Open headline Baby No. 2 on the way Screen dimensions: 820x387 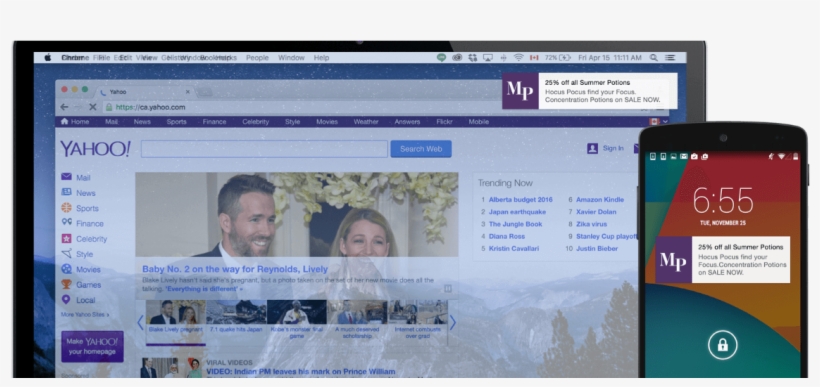(235, 269)
